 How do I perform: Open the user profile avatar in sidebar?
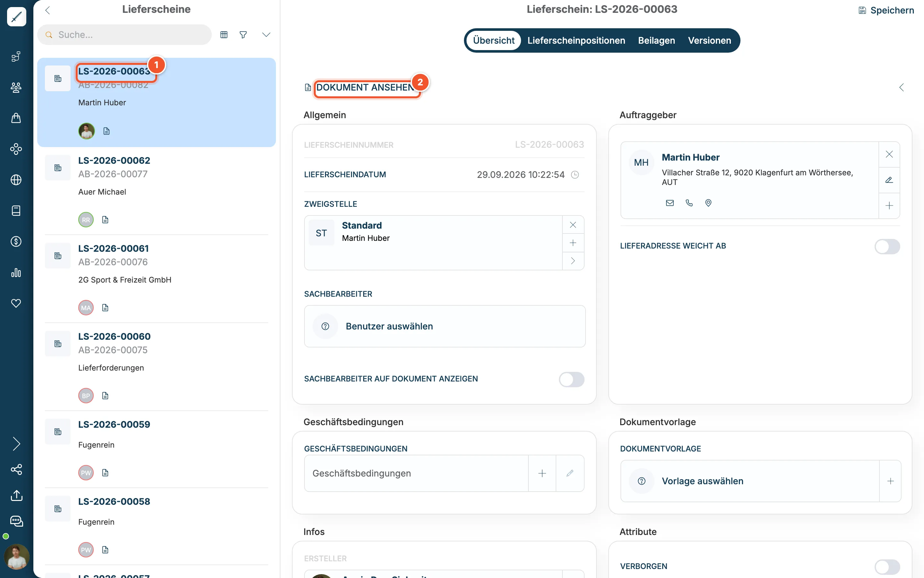pos(16,557)
